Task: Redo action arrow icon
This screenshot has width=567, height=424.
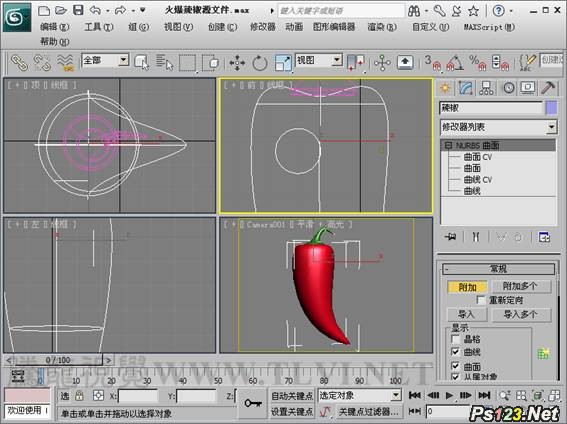Action: point(120,10)
